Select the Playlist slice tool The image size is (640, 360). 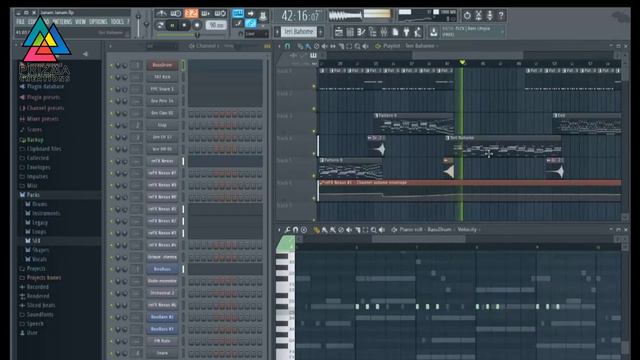[x=341, y=46]
